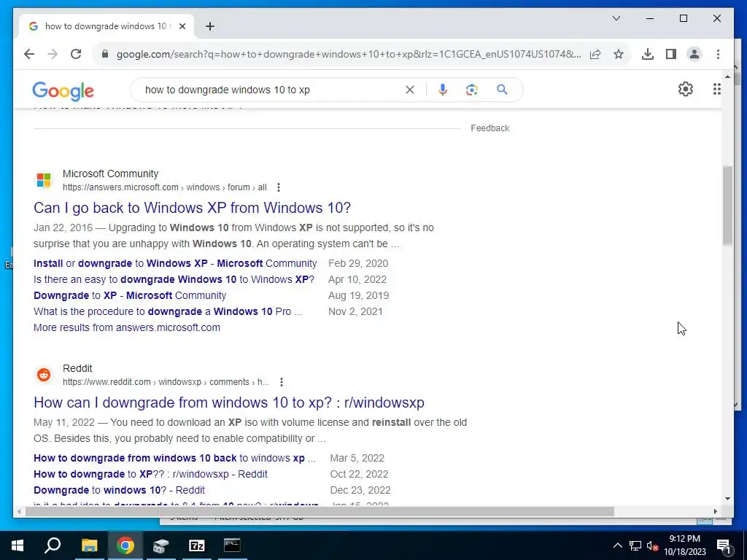Open the Chrome profile avatar

[x=694, y=54]
